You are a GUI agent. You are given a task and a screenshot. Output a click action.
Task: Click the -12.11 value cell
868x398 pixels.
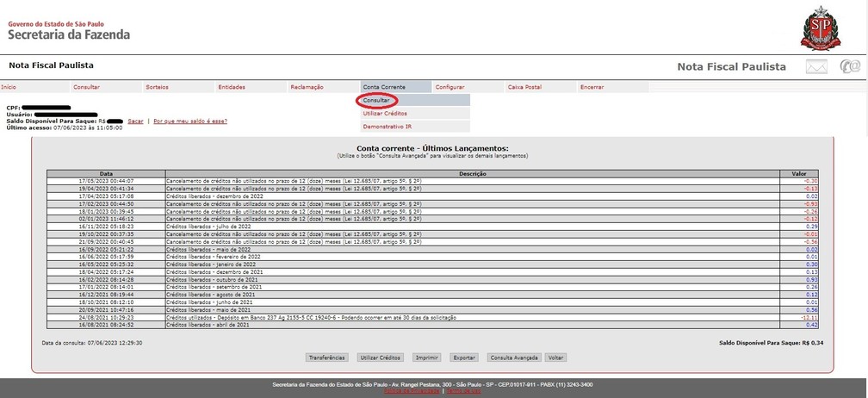[x=799, y=318]
